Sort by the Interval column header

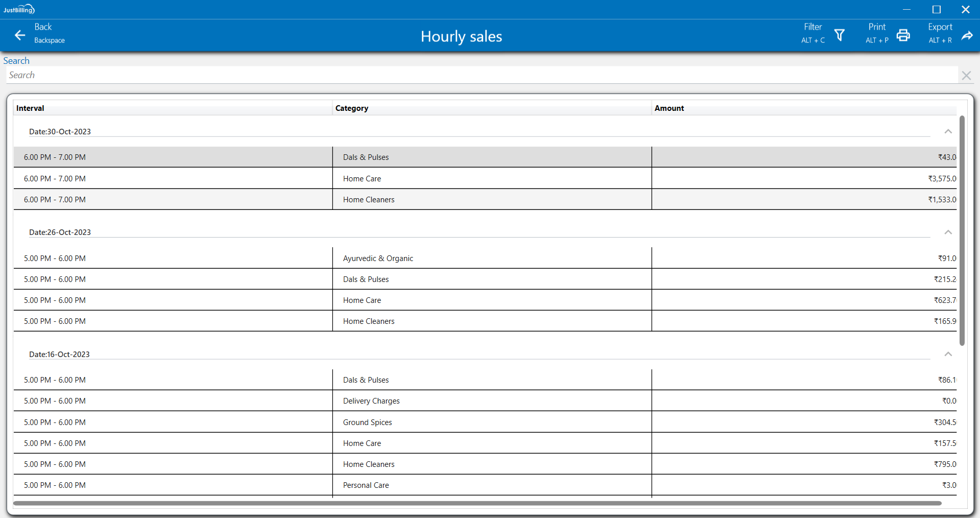30,108
